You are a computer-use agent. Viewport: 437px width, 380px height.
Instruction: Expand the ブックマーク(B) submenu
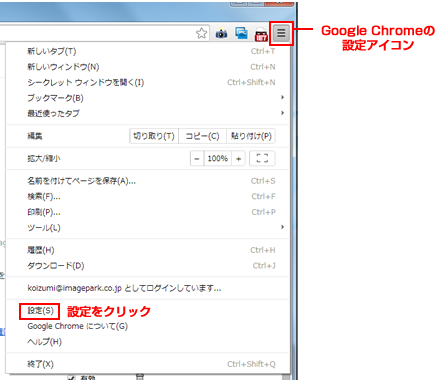pos(148,98)
